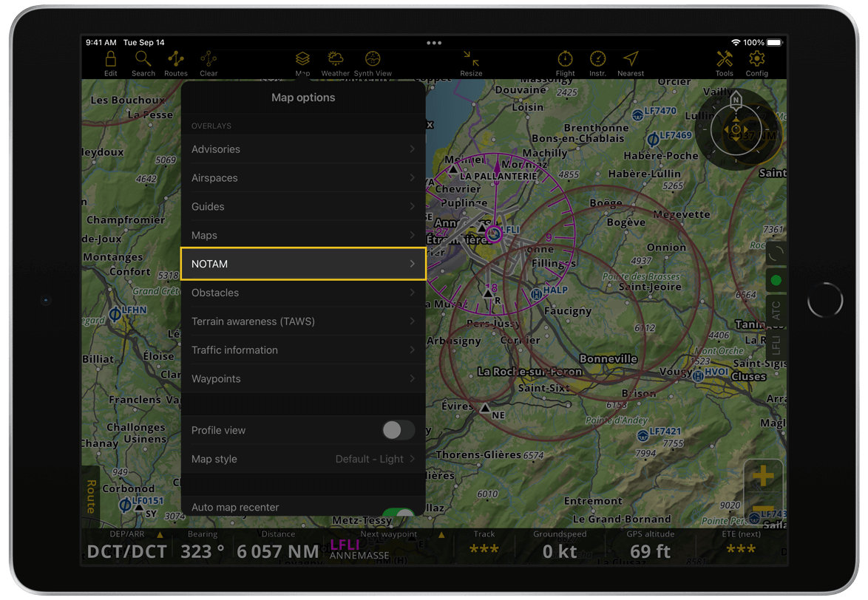
Task: Open Synth View
Action: pyautogui.click(x=372, y=63)
